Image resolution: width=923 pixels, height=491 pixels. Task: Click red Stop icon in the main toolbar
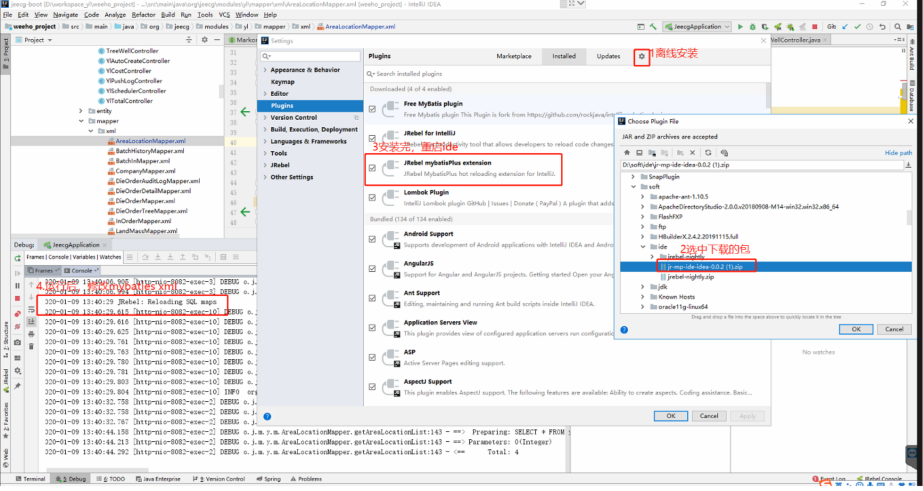pyautogui.click(x=815, y=26)
